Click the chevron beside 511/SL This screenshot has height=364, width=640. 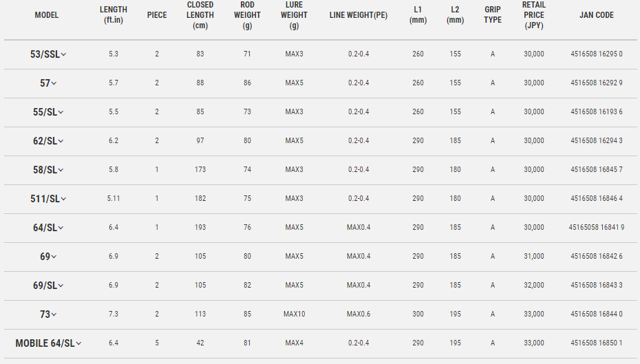click(63, 199)
